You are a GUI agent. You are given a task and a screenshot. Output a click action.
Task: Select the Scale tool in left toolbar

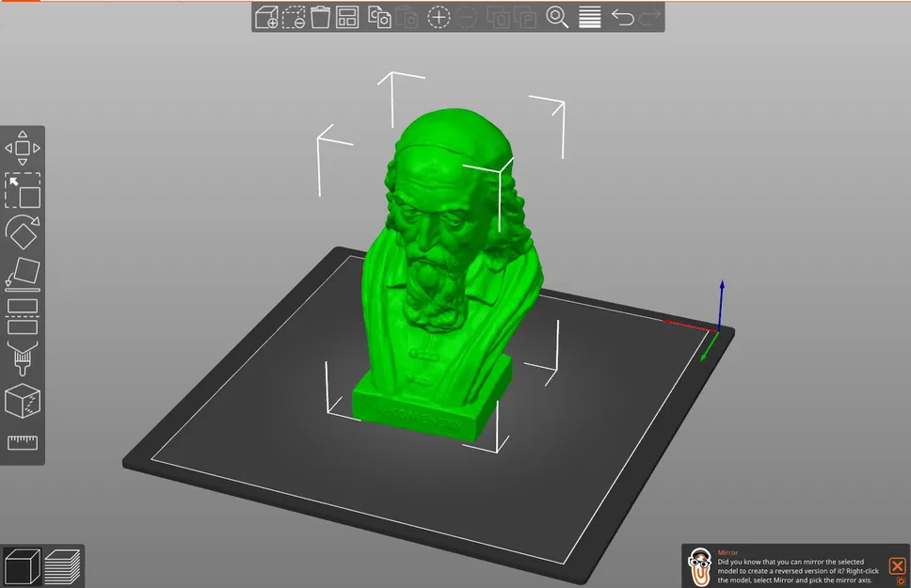pyautogui.click(x=23, y=190)
